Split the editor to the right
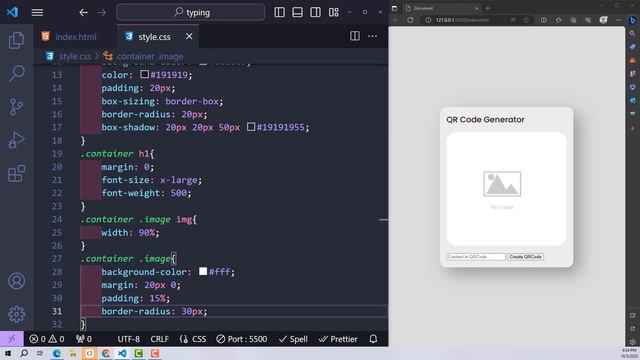The image size is (640, 360). pos(355,36)
